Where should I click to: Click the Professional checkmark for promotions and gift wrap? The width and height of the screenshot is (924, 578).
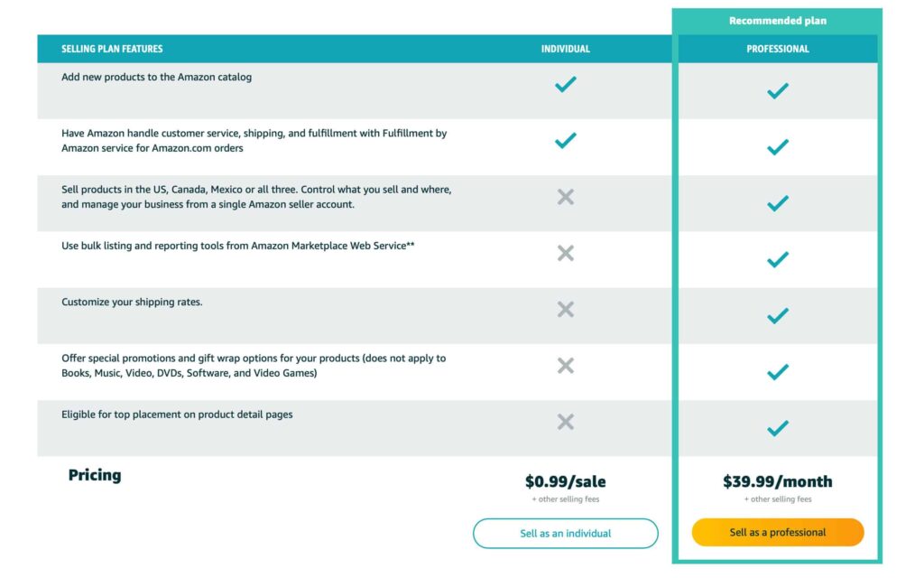(777, 371)
